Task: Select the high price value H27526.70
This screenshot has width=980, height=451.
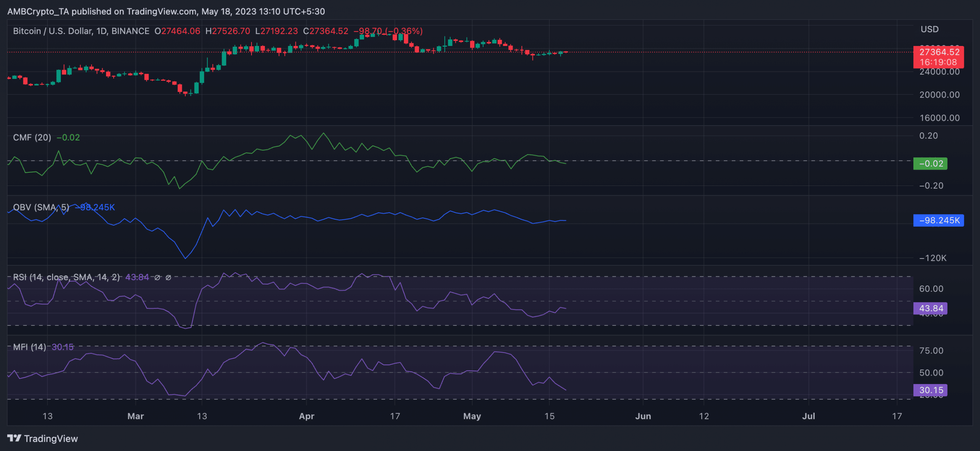Action: pos(228,31)
